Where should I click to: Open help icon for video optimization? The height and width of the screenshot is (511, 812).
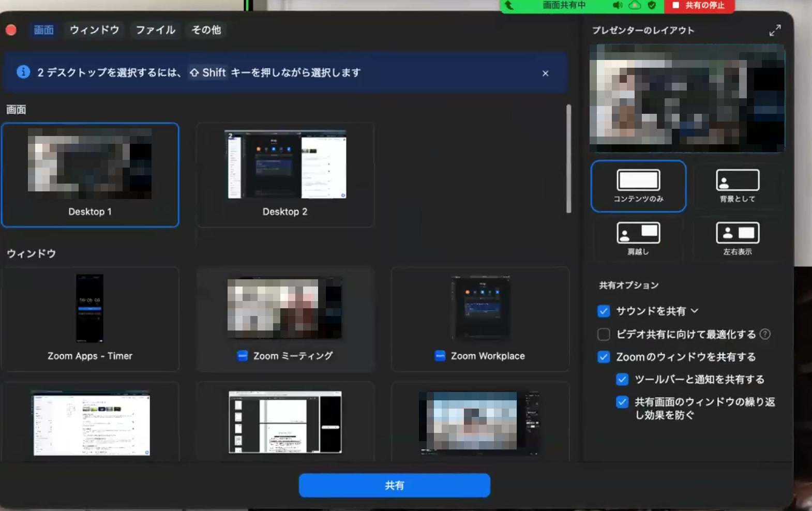tap(765, 334)
